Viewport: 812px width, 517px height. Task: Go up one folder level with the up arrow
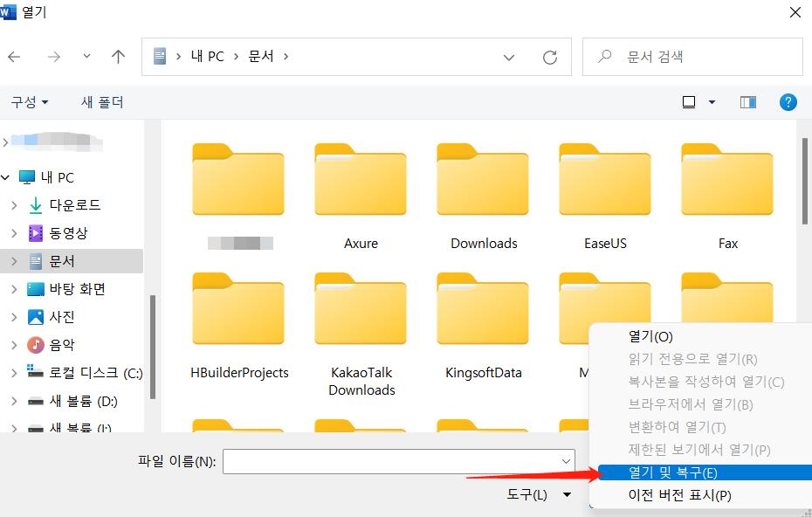118,56
